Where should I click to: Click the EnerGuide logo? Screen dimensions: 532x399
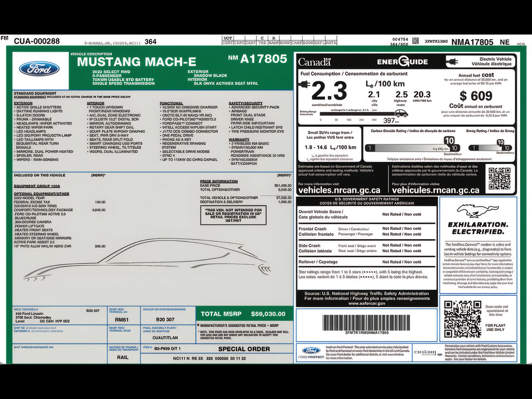point(402,62)
